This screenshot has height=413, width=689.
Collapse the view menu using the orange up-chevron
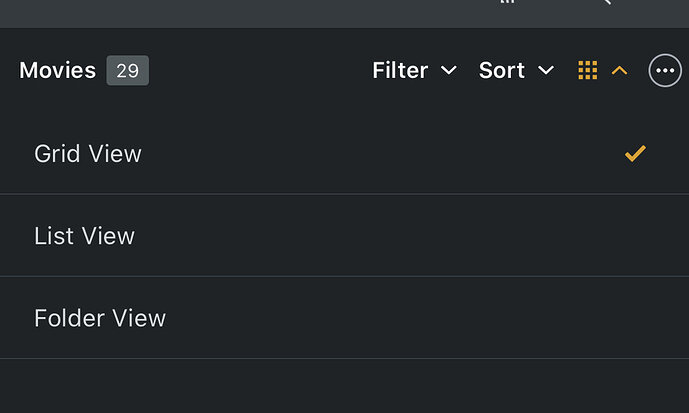tap(620, 70)
